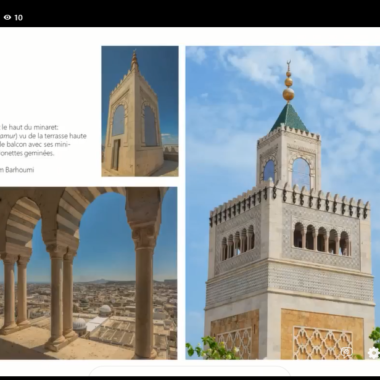This screenshot has height=380, width=380.
Task: Click the lattice panel at large minaret base
Action: coord(322,342)
